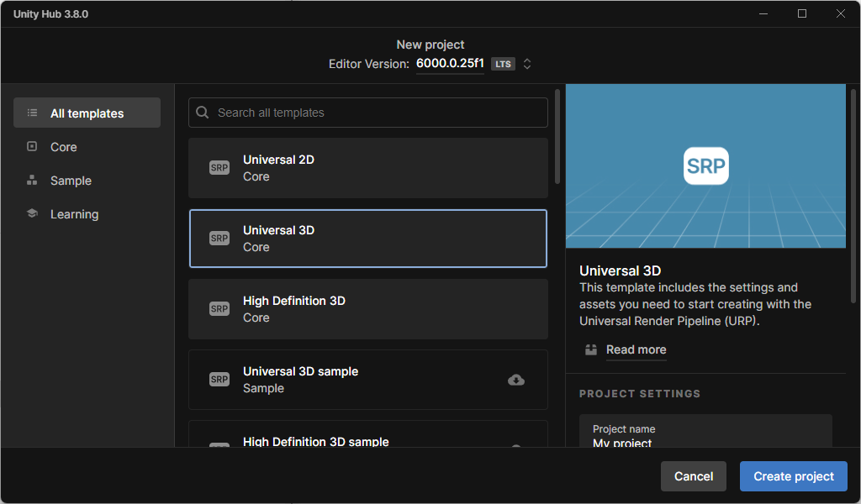Click the LTS badge next to editor version
Screen dimensions: 861x504
503,64
